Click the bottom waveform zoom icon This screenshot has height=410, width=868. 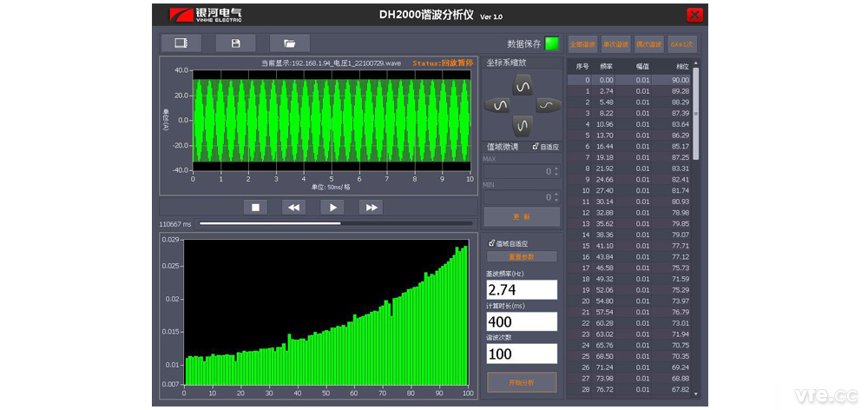coord(522,125)
